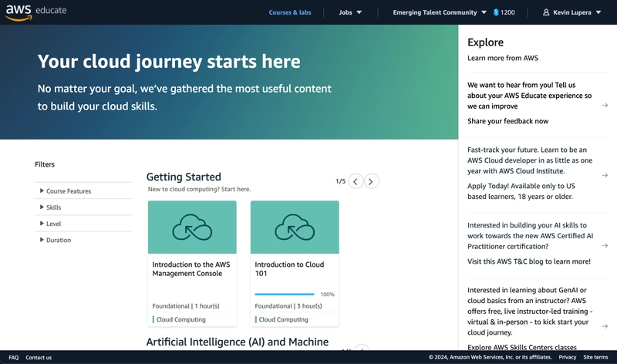The height and width of the screenshot is (364, 617).
Task: Click the 1/5 page indicator
Action: [x=340, y=181]
